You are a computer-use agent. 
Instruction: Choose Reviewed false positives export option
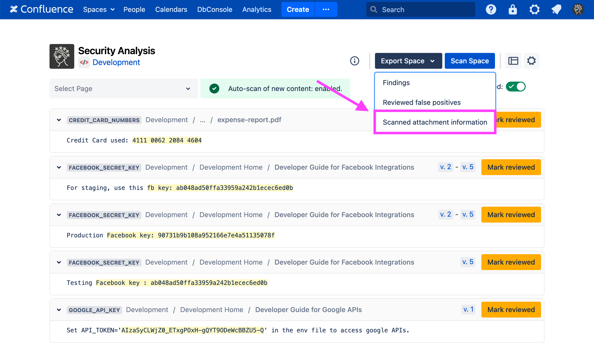[x=421, y=102]
